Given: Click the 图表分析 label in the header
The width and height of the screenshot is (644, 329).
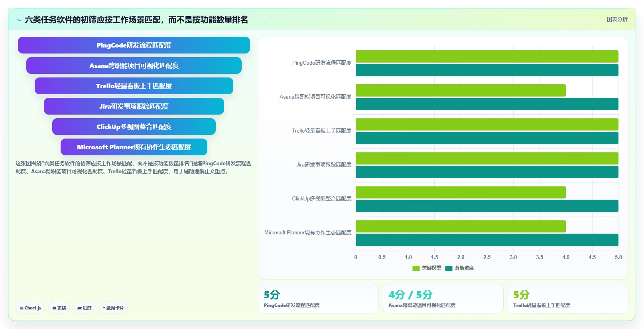Looking at the screenshot, I should [x=617, y=19].
